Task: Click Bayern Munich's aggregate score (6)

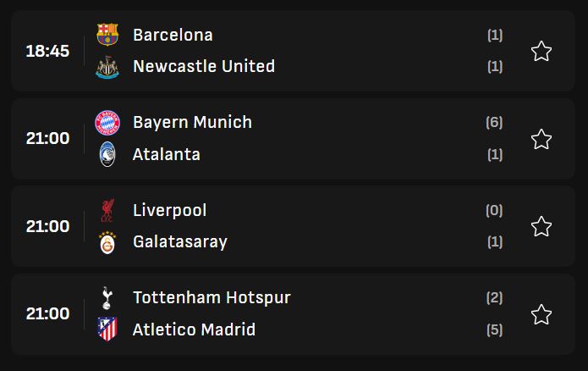Action: click(495, 122)
